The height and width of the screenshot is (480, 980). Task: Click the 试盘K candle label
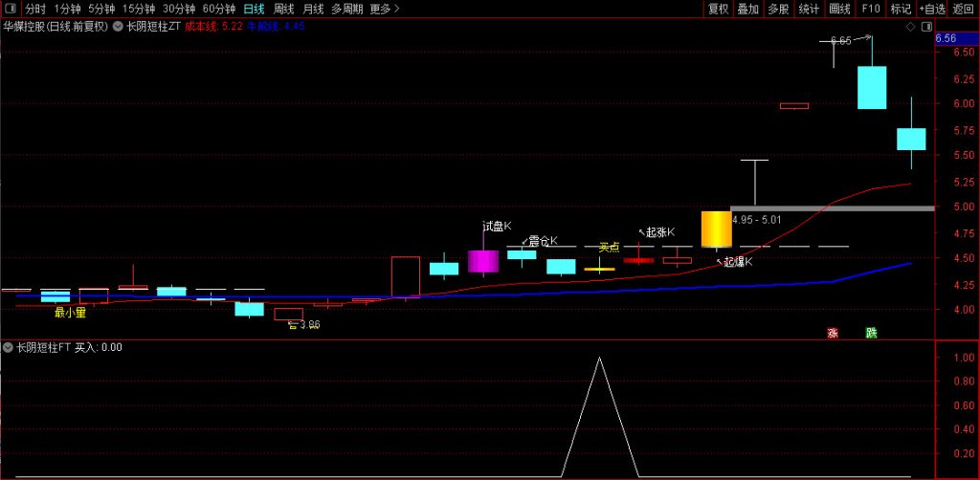pyautogui.click(x=497, y=227)
